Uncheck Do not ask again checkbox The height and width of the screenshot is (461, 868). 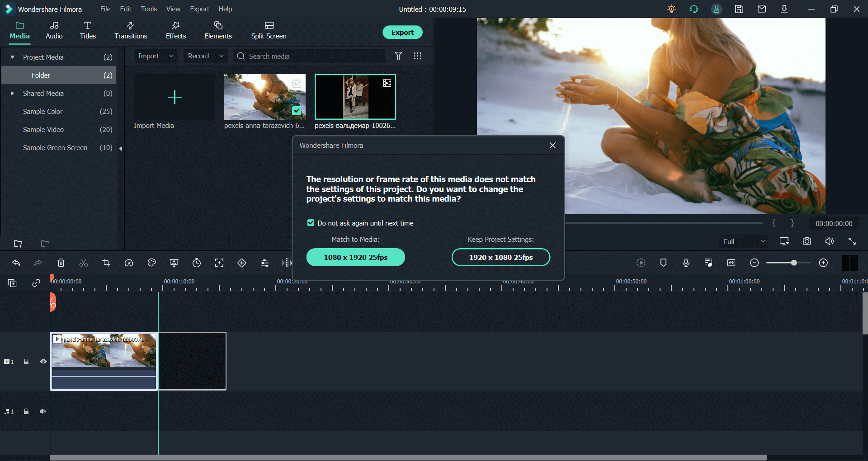click(311, 223)
